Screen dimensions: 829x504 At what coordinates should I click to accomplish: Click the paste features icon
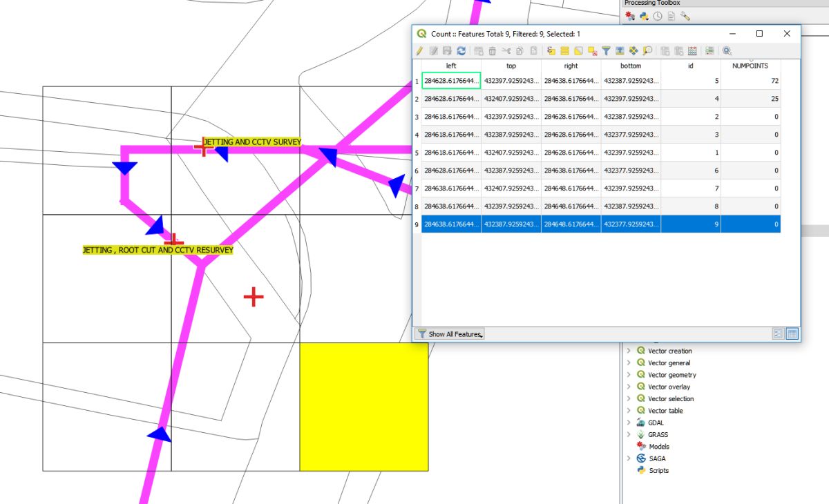(533, 50)
